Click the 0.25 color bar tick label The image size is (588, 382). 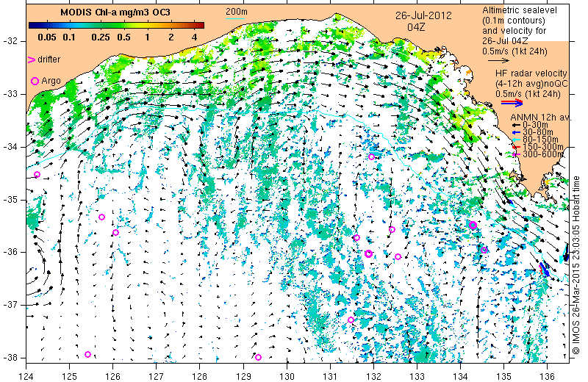(101, 37)
